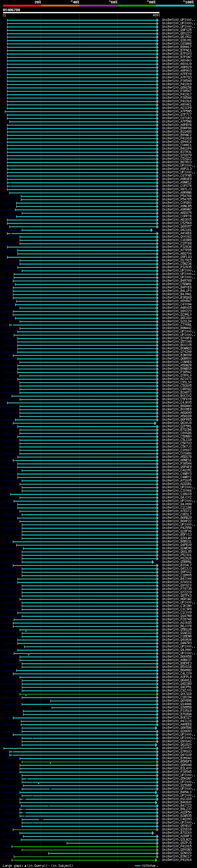Click label UniRef100_B7FN11
Viewport: 197px width, 868px height.
177,50
